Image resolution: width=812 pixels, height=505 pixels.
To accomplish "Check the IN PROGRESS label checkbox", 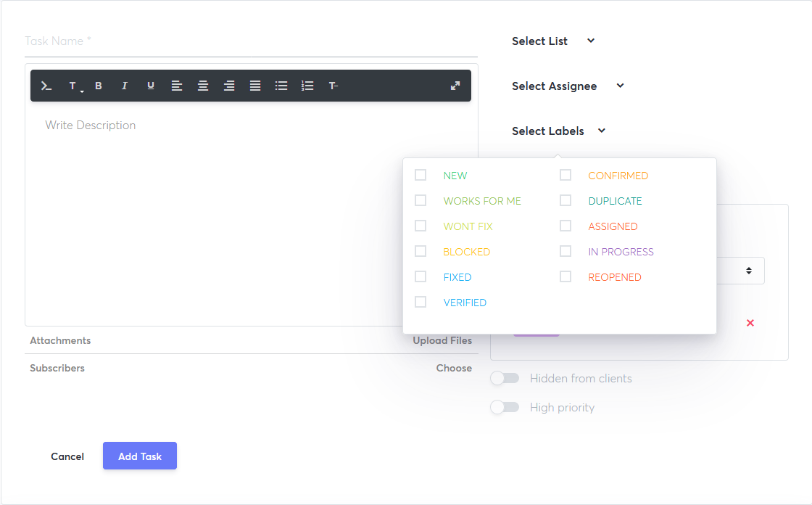I will 565,252.
